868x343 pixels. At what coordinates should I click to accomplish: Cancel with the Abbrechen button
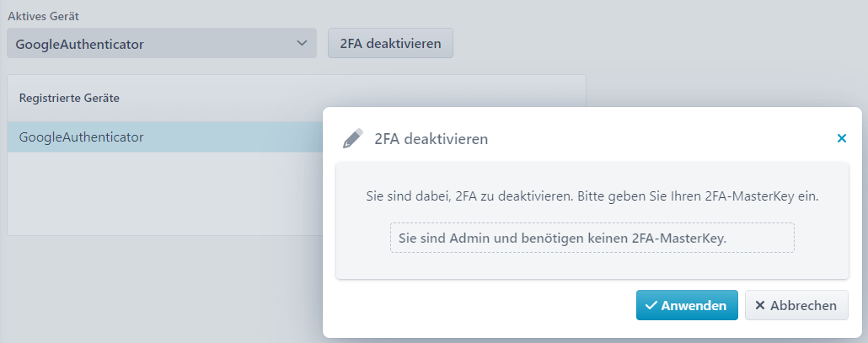796,305
